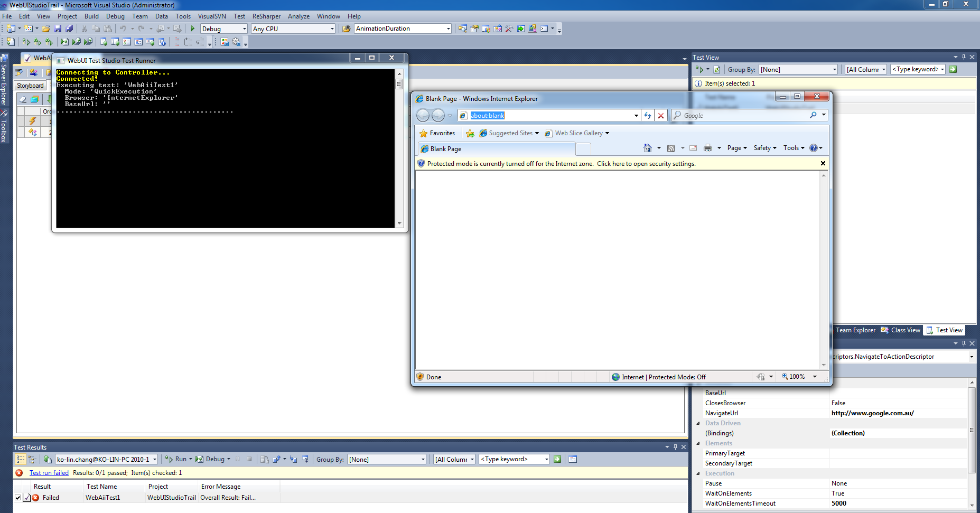Open the ReSharper menu
The height and width of the screenshot is (513, 980).
266,16
